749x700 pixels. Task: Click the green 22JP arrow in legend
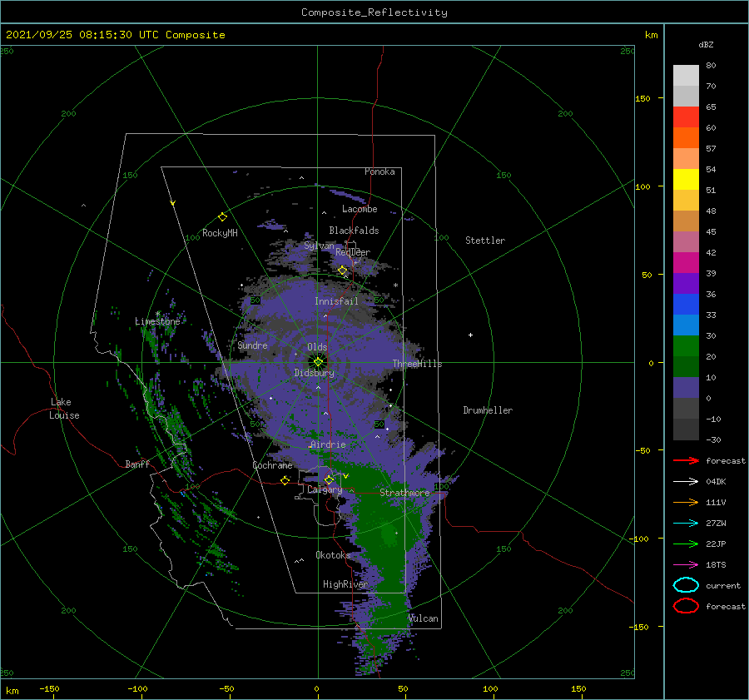[x=686, y=544]
